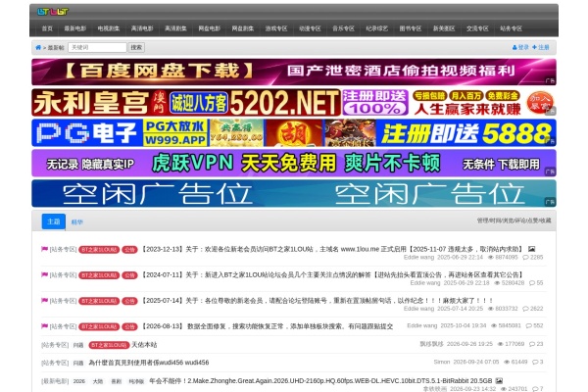588x392 pixels.
Task: Click the 纯净版 tag on the movie post
Action: (136, 381)
